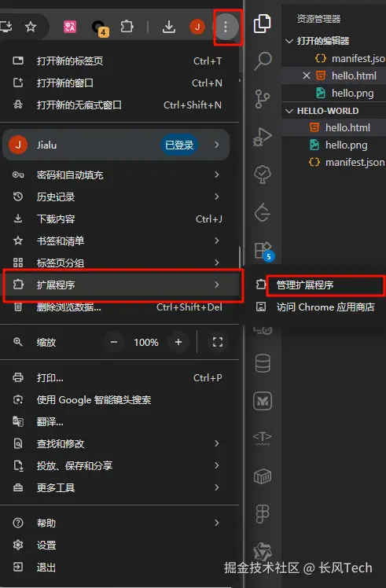Screen dimensions: 386x588
Task: Click the 已登录 badge
Action: pyautogui.click(x=179, y=145)
